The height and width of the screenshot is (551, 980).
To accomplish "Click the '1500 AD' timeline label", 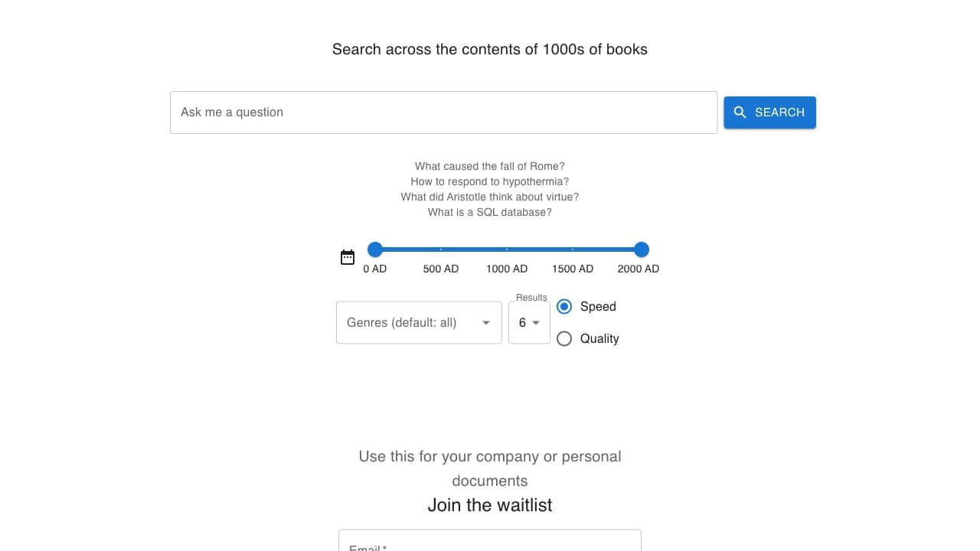I will click(x=572, y=269).
